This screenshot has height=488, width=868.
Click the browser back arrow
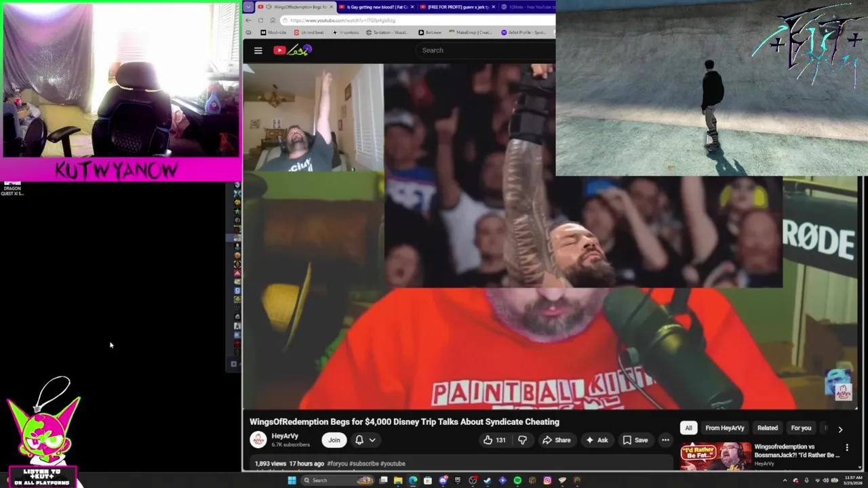point(248,20)
